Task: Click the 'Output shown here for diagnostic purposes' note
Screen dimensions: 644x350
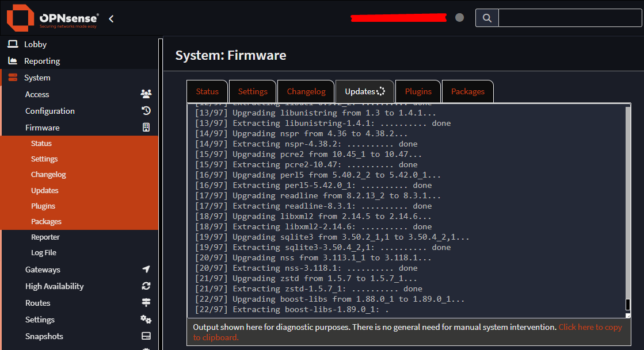Action: click(x=375, y=327)
